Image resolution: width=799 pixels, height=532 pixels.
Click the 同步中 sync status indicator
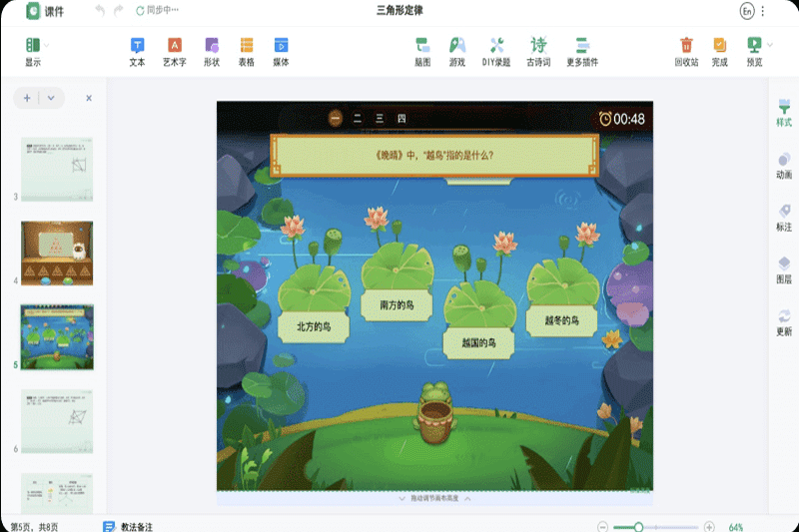coord(157,10)
